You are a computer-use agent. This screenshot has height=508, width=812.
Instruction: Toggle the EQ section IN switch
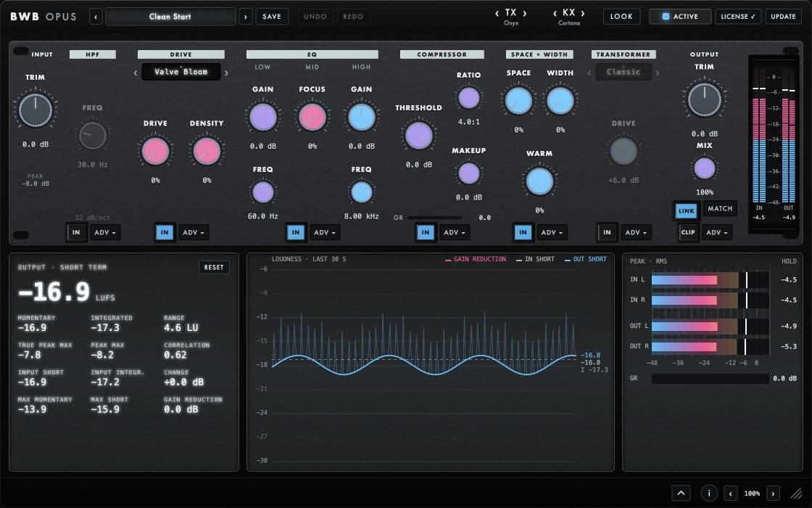tap(296, 232)
